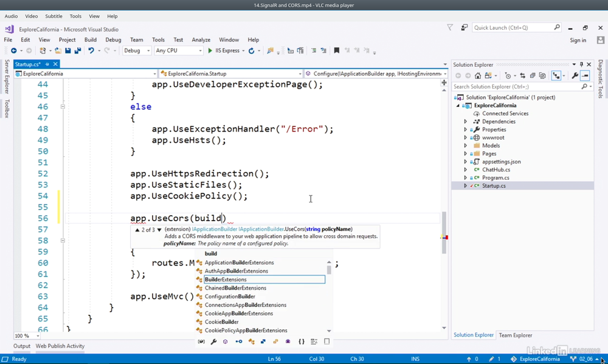Select Connected Services item
Viewport: 608px width, 364px height.
[x=505, y=114]
